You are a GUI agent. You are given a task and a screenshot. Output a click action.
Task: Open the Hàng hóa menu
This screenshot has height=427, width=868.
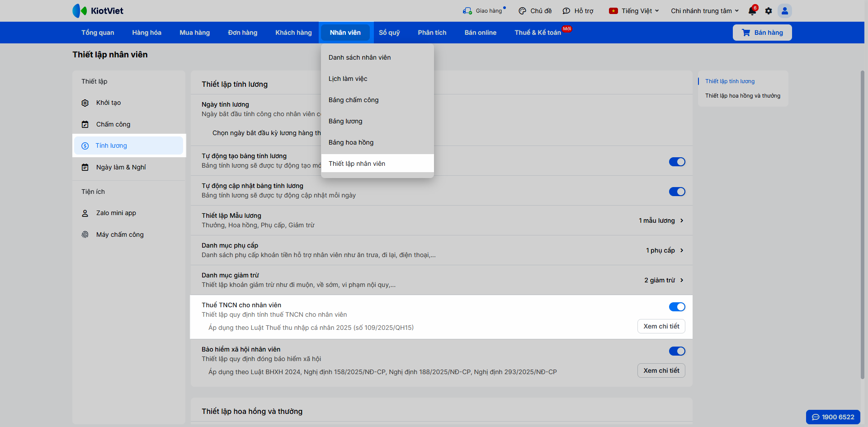(146, 33)
